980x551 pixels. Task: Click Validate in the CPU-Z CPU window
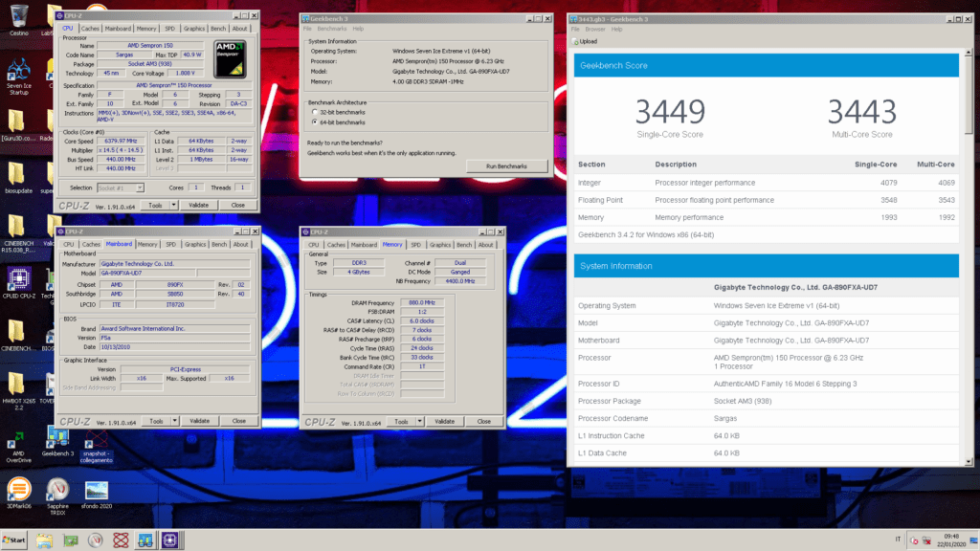(199, 206)
